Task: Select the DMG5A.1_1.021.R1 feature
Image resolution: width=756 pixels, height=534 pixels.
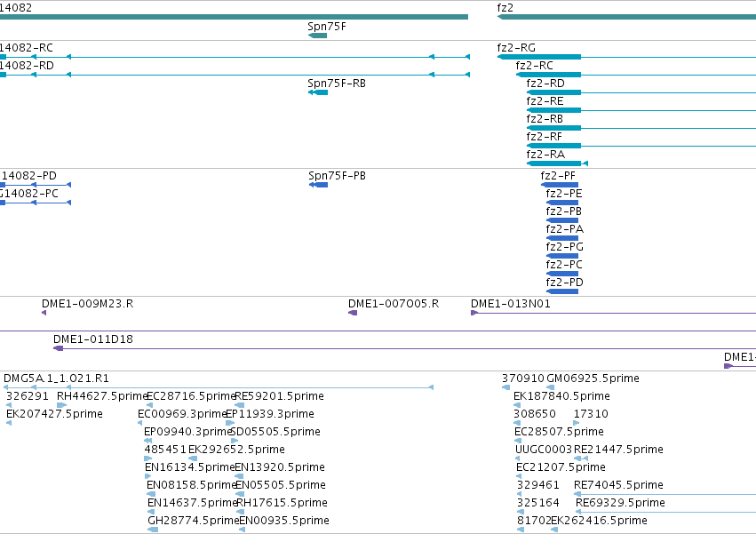Action: pos(56,379)
